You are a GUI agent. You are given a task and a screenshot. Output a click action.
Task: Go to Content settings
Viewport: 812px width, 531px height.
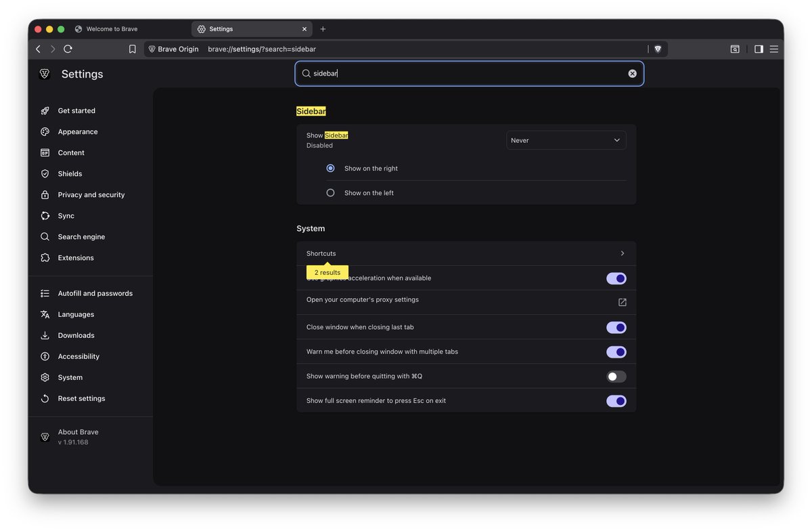tap(71, 152)
